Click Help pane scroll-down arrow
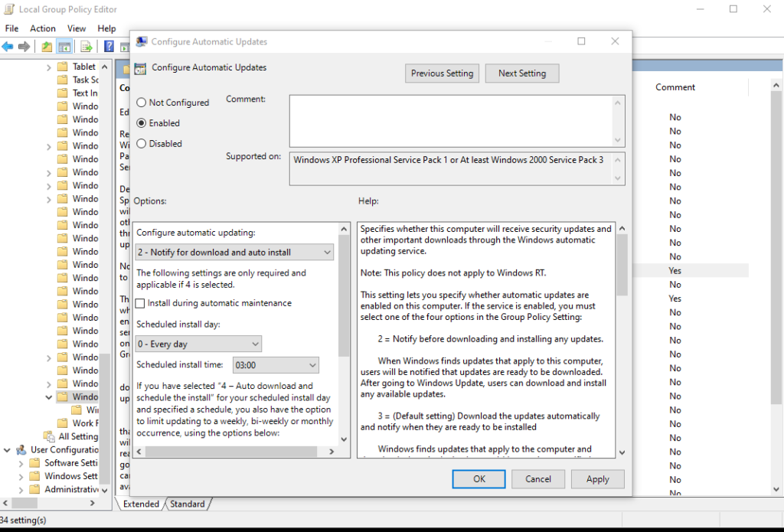Screen dimensions: 784x532 (622, 453)
